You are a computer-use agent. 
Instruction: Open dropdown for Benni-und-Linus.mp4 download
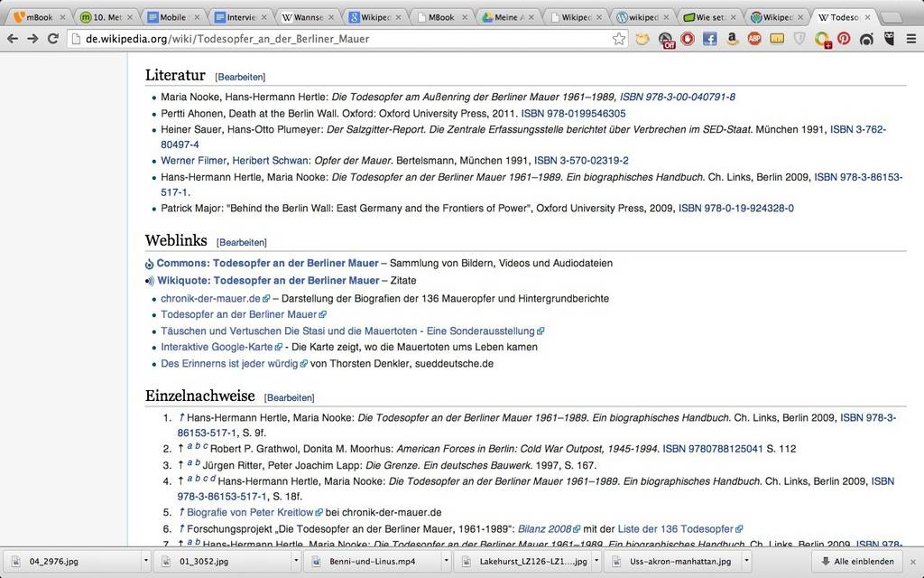tap(447, 562)
